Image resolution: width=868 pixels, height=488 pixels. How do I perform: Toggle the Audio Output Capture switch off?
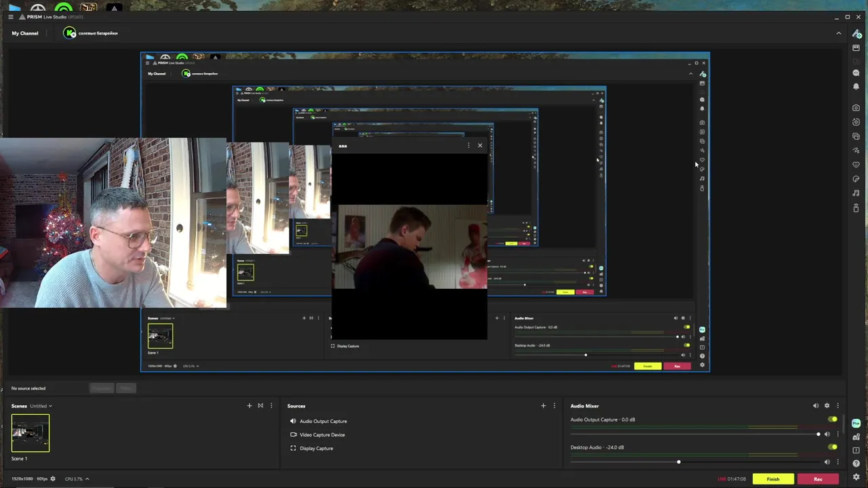(x=833, y=420)
